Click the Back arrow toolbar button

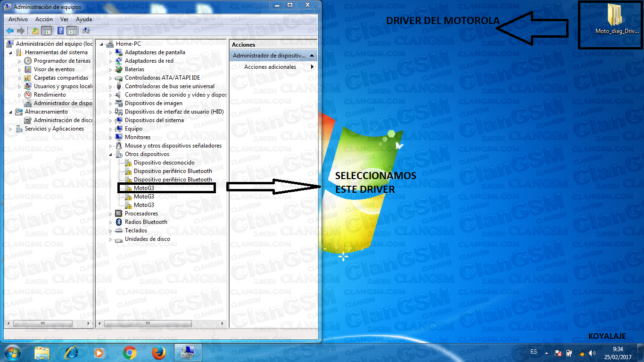10,31
